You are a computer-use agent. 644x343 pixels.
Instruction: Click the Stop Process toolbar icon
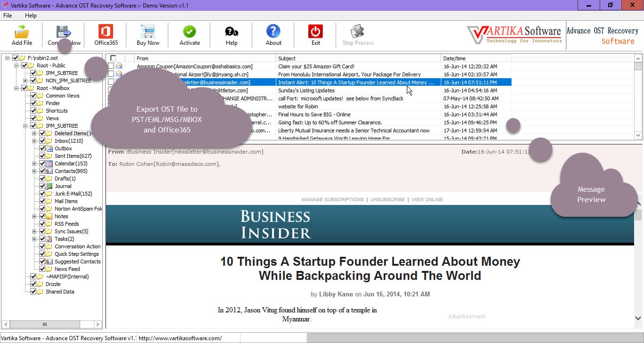pos(358,32)
